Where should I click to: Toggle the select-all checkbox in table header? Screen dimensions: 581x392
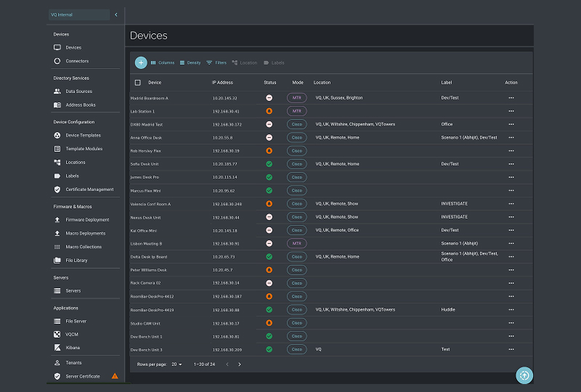coord(138,83)
